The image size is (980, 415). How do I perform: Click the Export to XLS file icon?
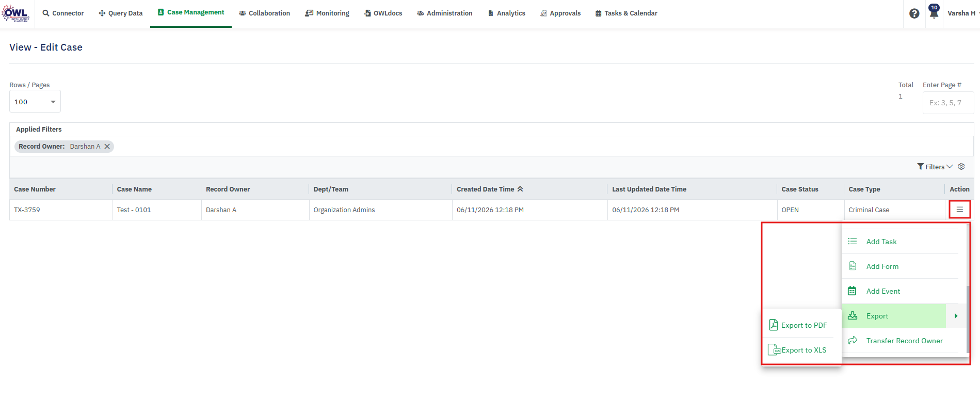pyautogui.click(x=774, y=350)
